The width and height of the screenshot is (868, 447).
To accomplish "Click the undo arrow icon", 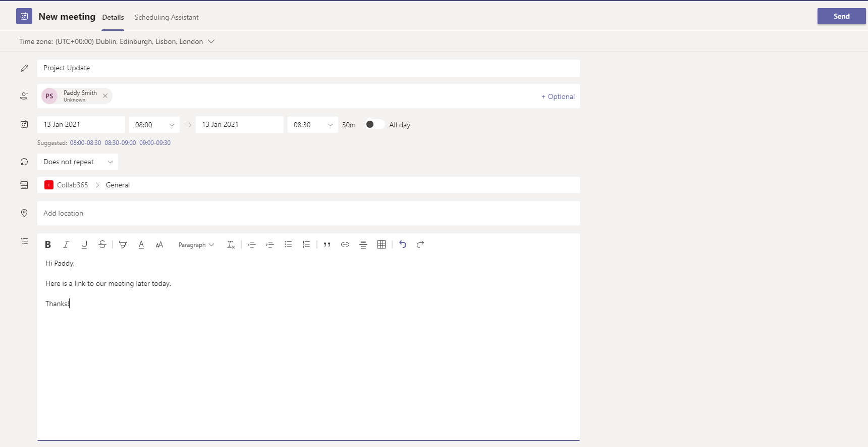I will pos(403,244).
